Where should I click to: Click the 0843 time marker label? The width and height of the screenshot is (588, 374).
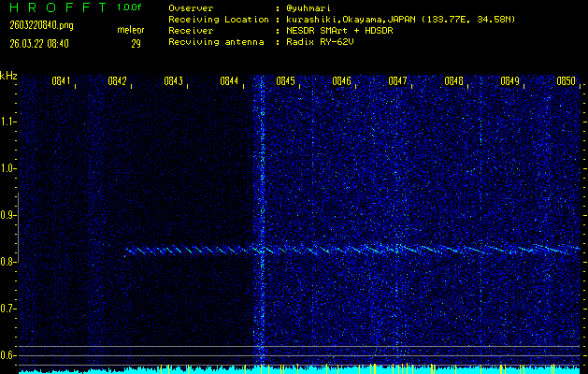point(173,81)
